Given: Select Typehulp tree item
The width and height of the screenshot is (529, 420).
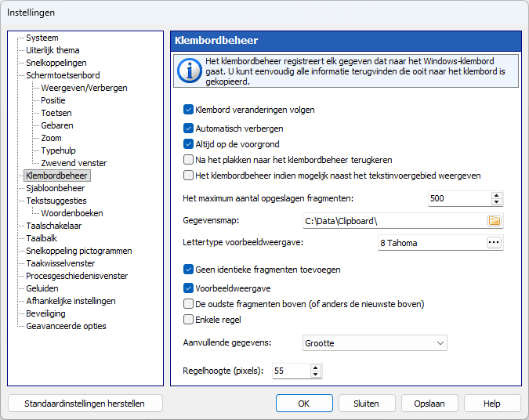Looking at the screenshot, I should [58, 150].
